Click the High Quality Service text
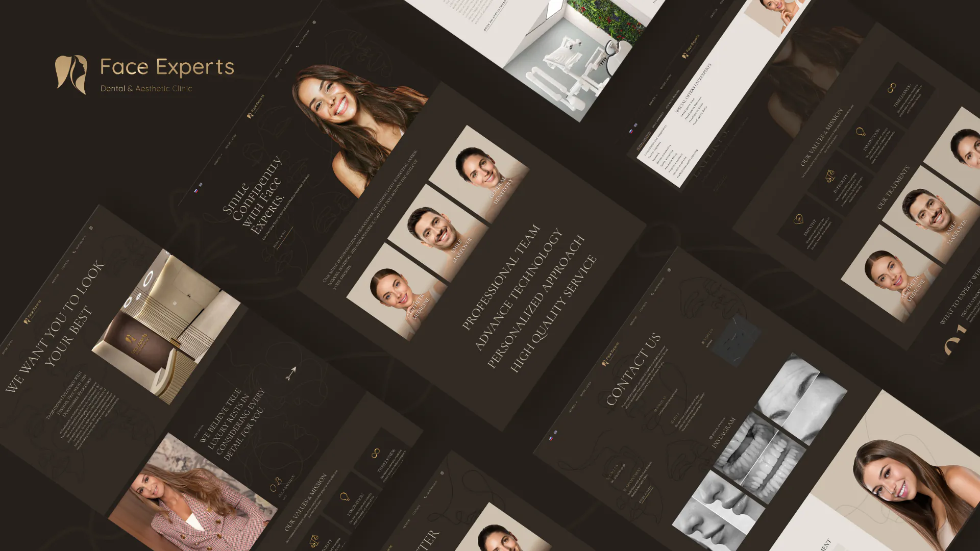The width and height of the screenshot is (980, 551). (553, 314)
